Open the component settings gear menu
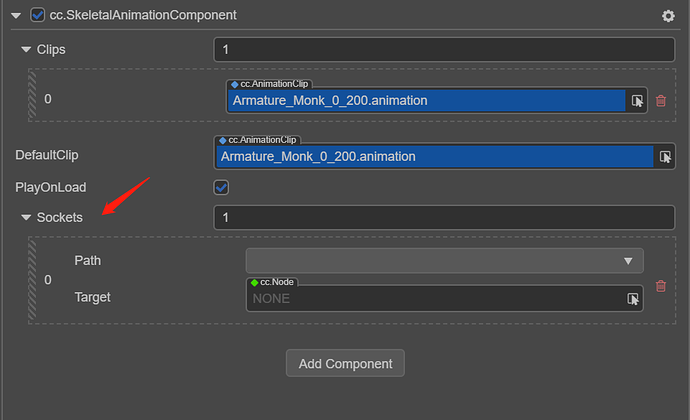Image resolution: width=690 pixels, height=420 pixels. [x=668, y=16]
